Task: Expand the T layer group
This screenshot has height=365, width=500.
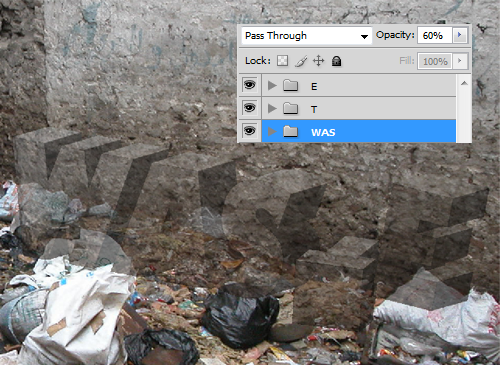Action: pos(272,108)
